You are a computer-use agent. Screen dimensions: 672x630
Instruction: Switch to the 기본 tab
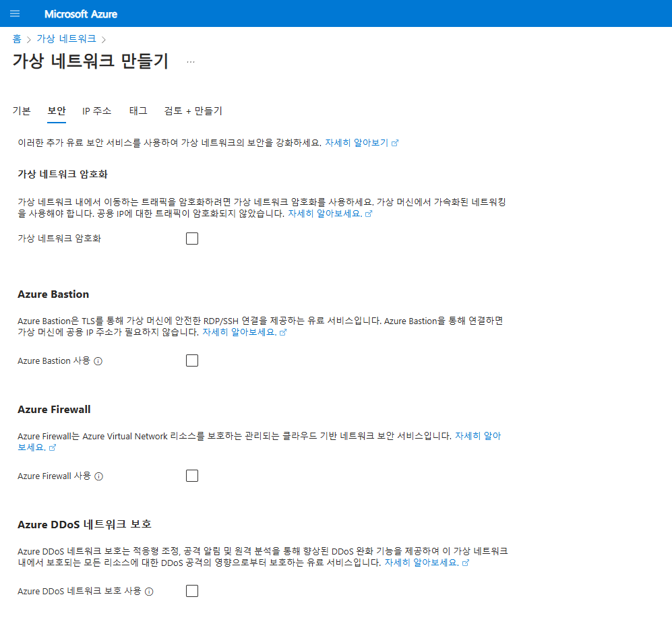point(22,111)
